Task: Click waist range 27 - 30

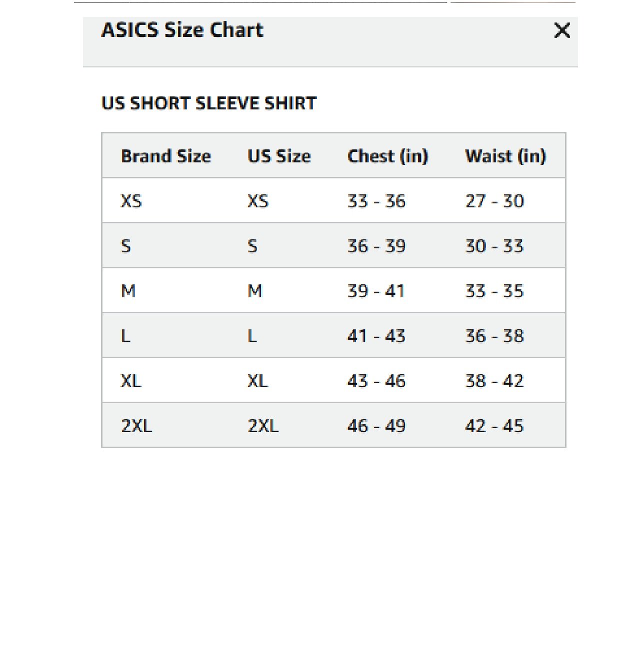Action: pos(494,201)
